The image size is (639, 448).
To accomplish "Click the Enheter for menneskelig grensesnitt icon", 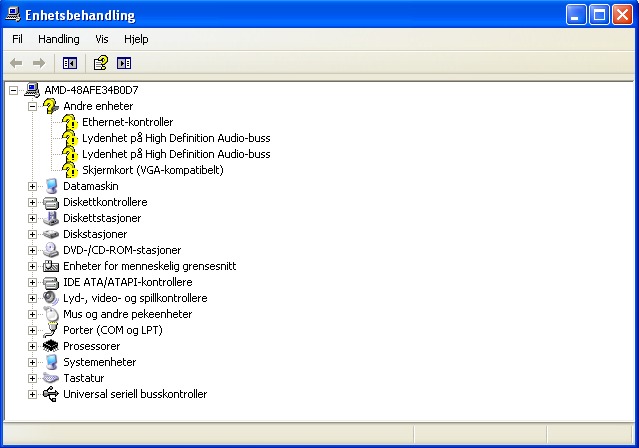I will [51, 266].
